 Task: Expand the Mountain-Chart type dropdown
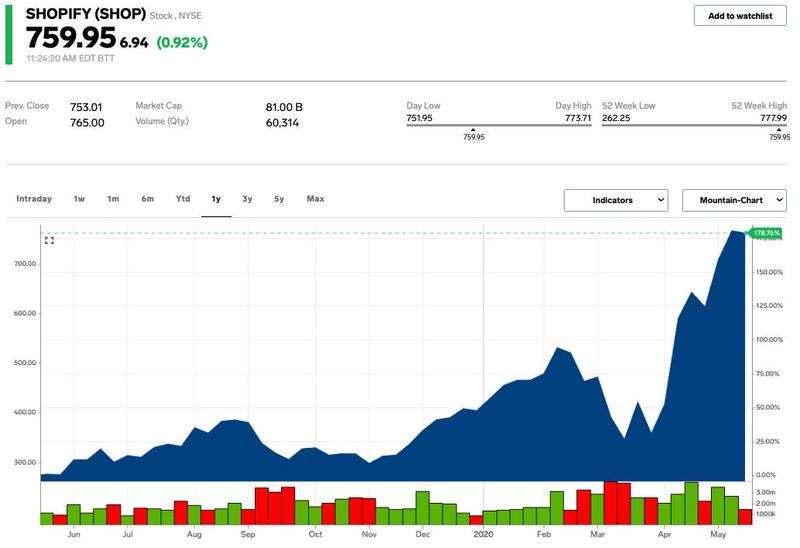coord(733,200)
